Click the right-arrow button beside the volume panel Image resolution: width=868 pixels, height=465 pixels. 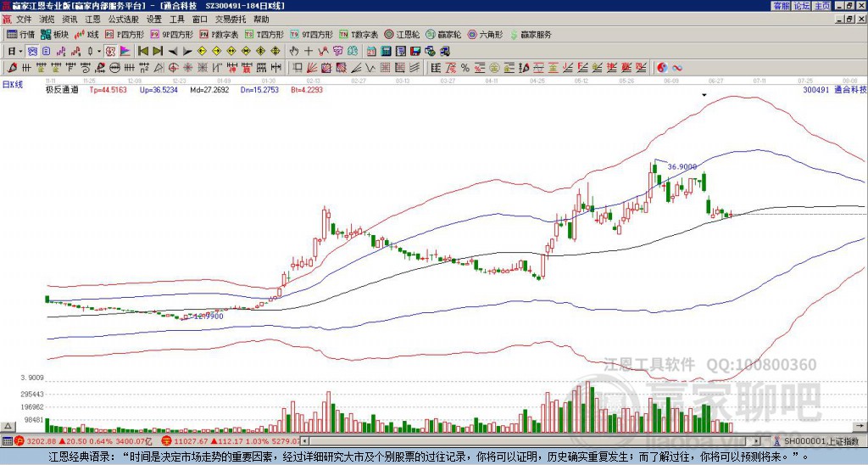[860, 427]
